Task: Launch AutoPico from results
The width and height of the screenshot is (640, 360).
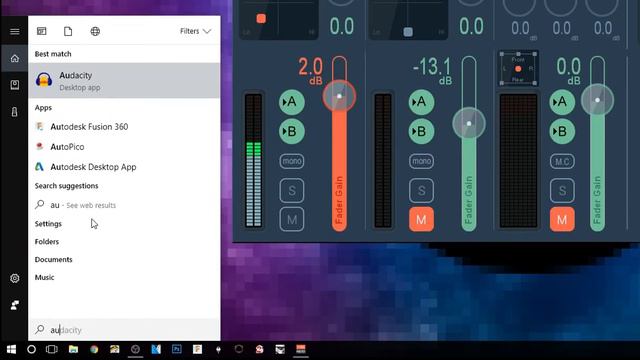Action: point(124,147)
